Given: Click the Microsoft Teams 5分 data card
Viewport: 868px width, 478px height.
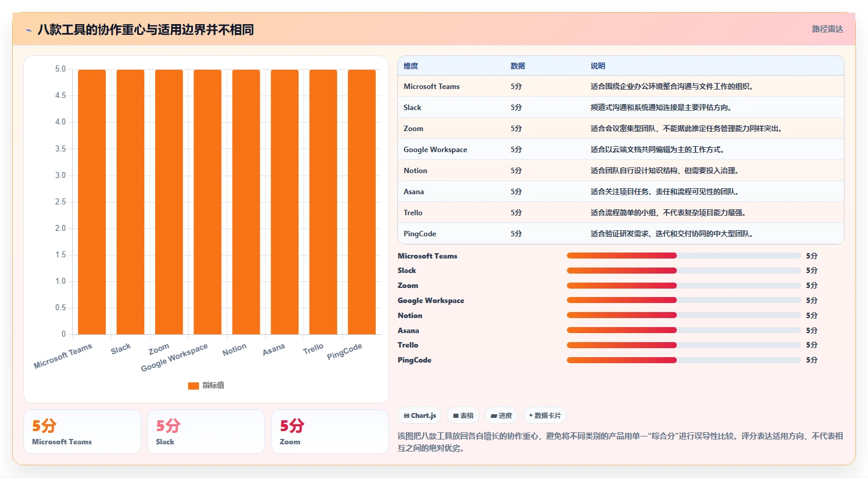Looking at the screenshot, I should [82, 432].
